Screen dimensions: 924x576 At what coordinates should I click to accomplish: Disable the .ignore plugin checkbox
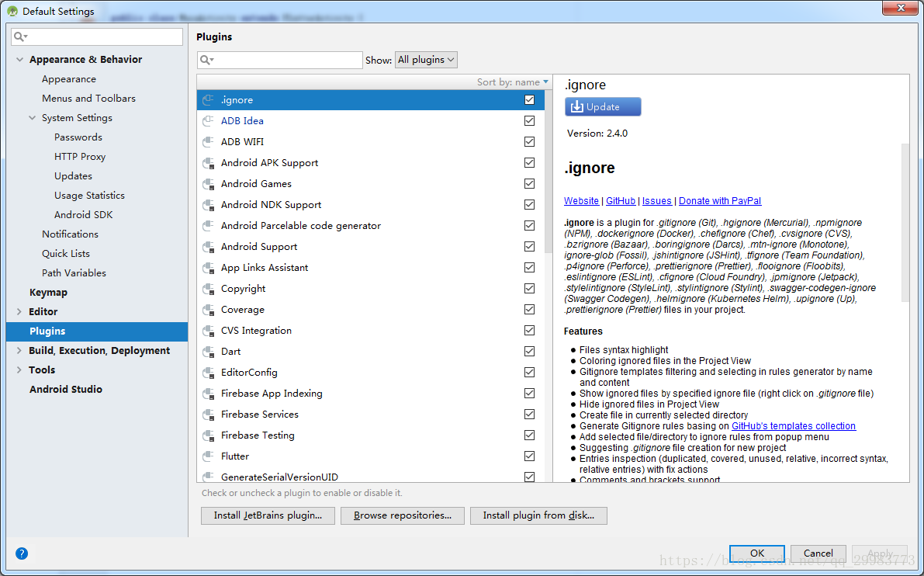[x=529, y=99]
